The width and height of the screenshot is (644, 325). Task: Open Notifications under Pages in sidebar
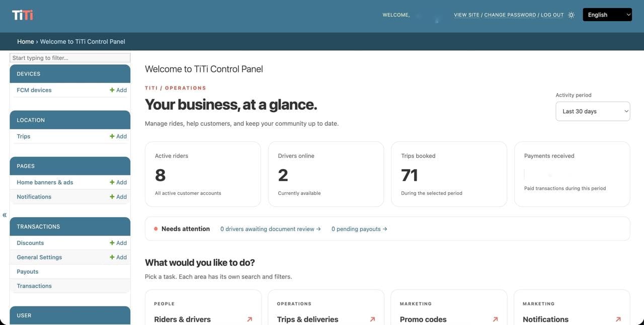tap(34, 197)
